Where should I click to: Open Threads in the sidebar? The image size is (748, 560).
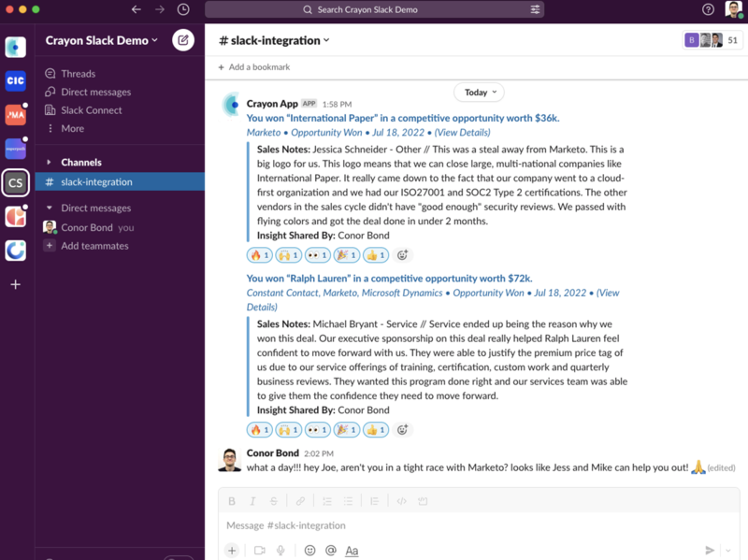click(78, 74)
